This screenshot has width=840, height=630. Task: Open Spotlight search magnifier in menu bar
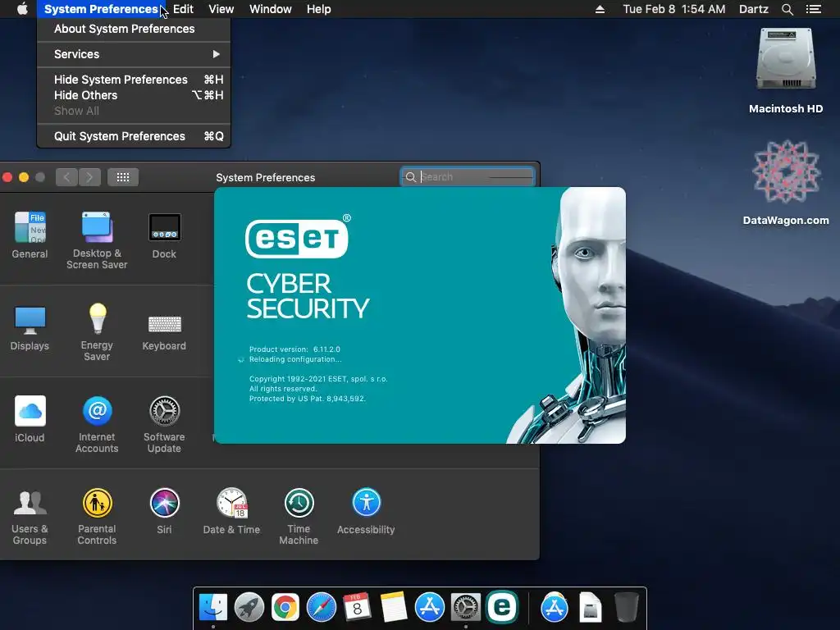787,9
